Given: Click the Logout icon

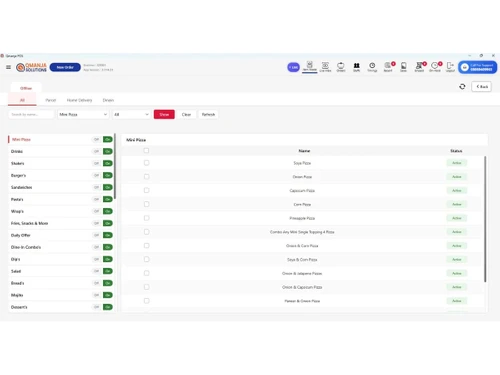Looking at the screenshot, I should pyautogui.click(x=450, y=67).
